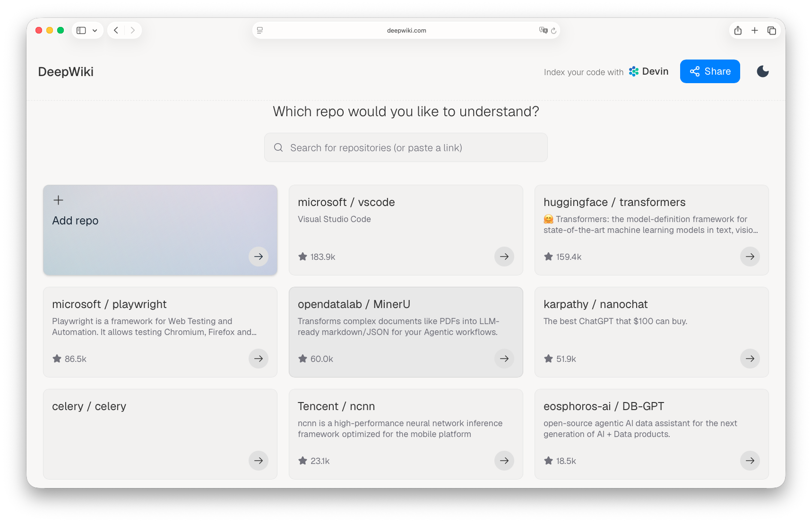Show tab overview icon
Screen dimensions: 812x523
(772, 30)
